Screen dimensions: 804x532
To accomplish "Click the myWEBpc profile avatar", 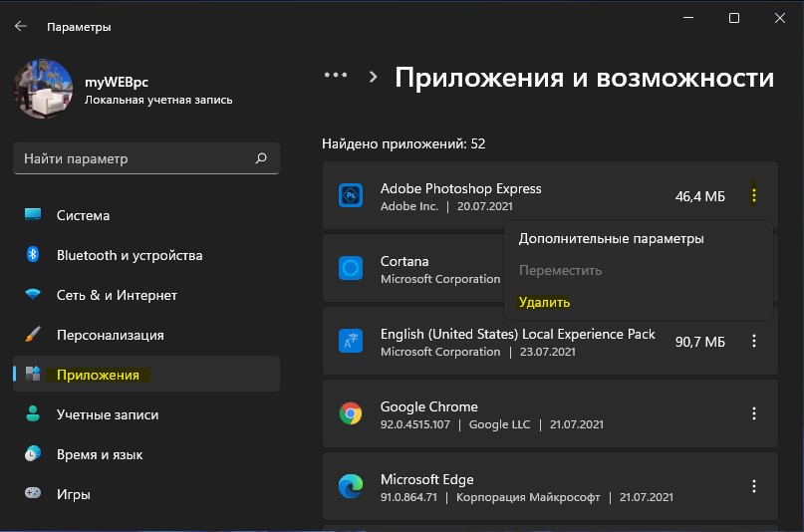I will coord(44,88).
